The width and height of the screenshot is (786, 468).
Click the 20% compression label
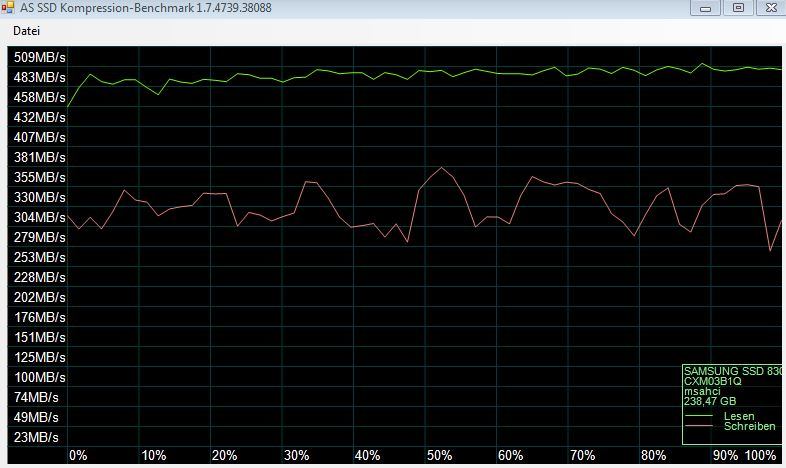click(224, 455)
